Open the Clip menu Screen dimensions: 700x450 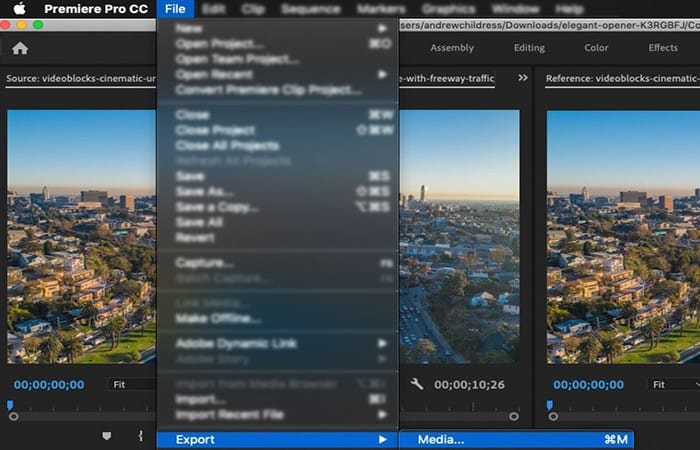253,9
